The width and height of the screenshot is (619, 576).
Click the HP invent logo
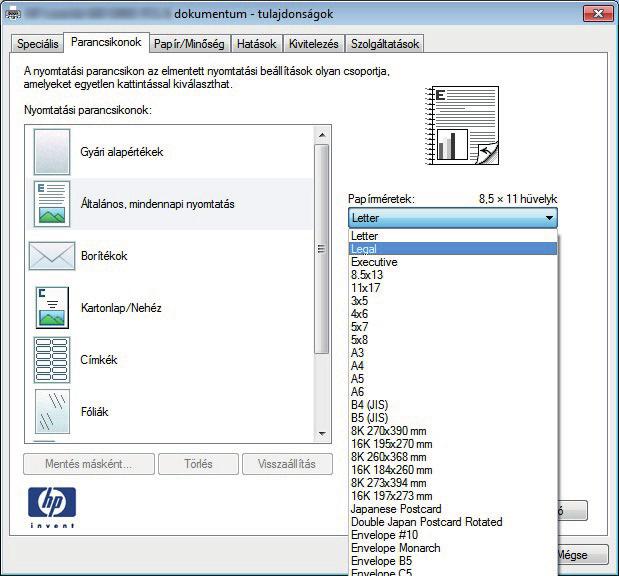click(x=52, y=507)
